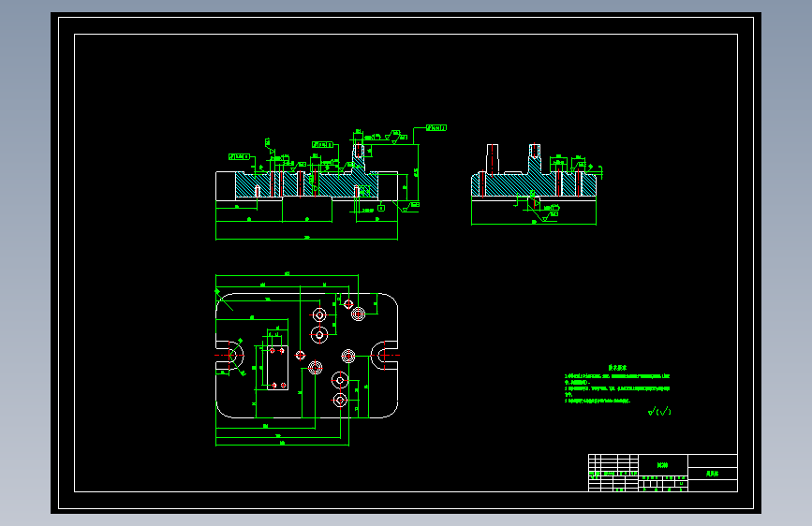Select the surface roughness symbol with parentheses

point(659,412)
